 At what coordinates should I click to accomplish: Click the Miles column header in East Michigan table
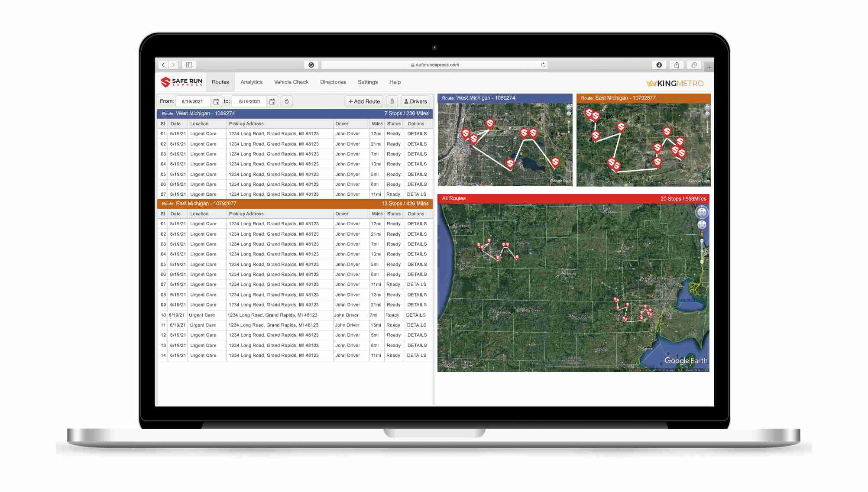(377, 214)
